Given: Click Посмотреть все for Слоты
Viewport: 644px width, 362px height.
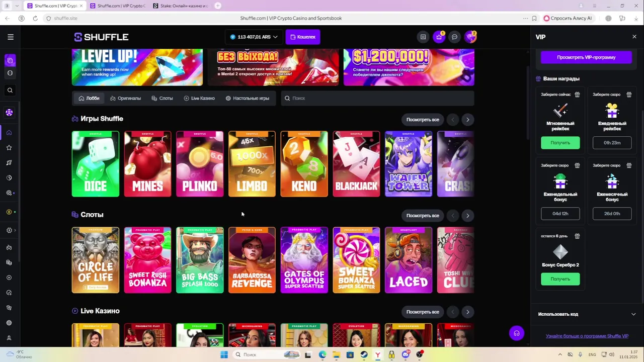Looking at the screenshot, I should 423,216.
